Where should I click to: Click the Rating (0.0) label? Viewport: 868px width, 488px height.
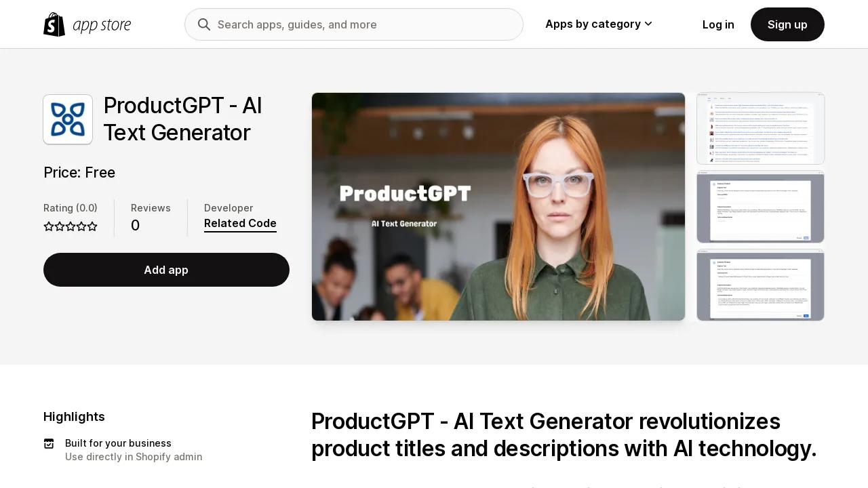point(71,208)
